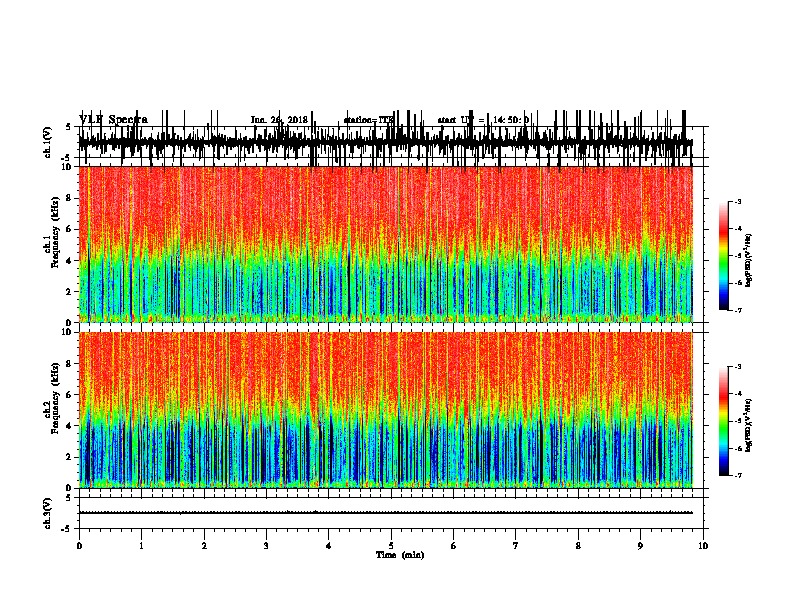Click the "VLF Spectra" plot title
Image resolution: width=792 pixels, height=612 pixels.
pos(113,120)
